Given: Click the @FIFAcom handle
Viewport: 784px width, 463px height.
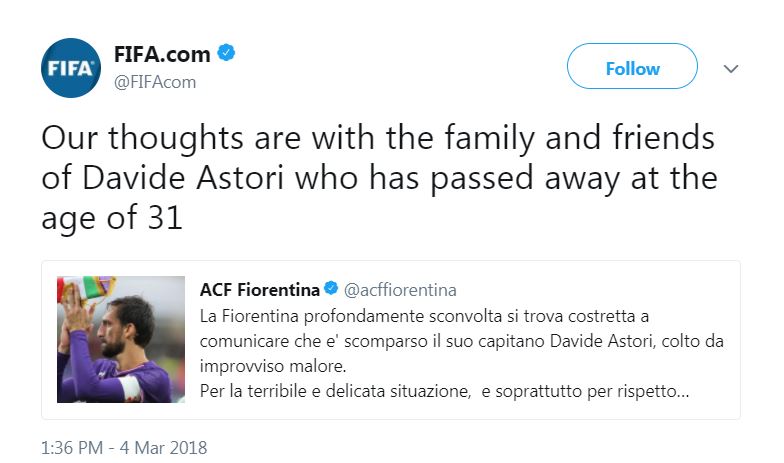Looking at the screenshot, I should (x=155, y=82).
